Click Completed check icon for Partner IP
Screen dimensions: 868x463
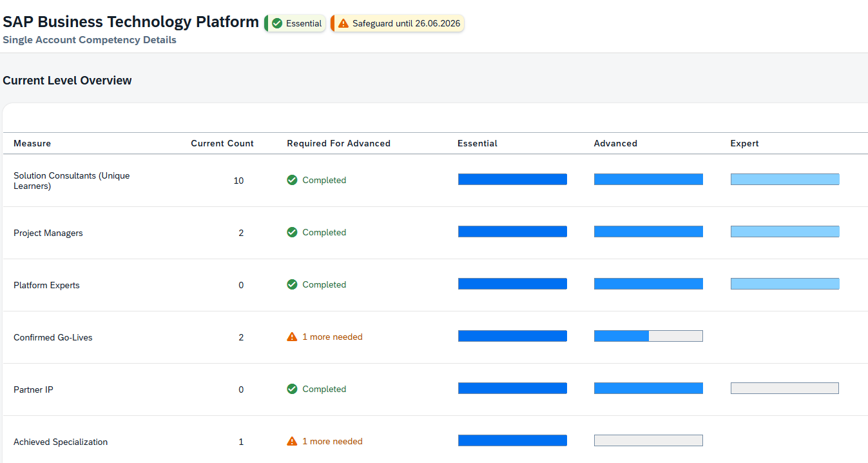[x=292, y=389]
